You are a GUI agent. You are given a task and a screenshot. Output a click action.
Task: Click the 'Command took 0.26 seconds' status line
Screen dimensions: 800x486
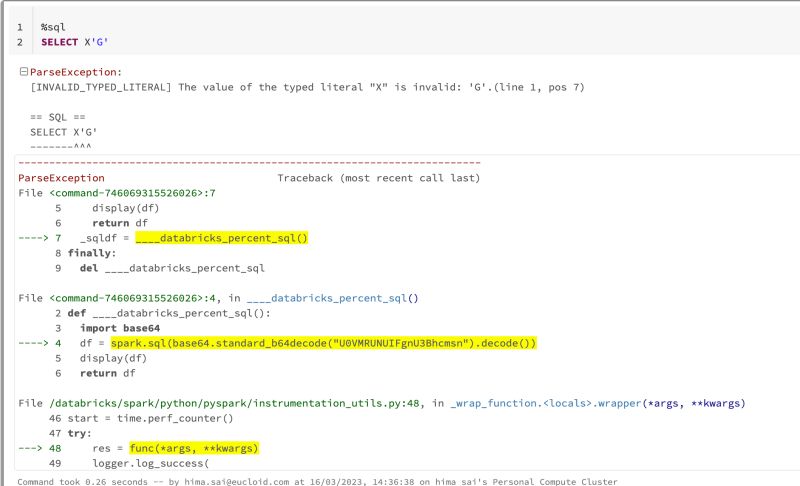317,481
